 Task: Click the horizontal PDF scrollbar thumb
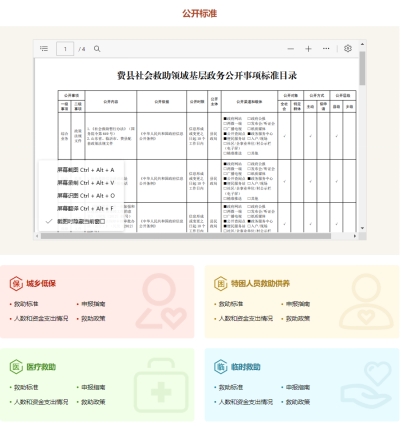[186, 236]
